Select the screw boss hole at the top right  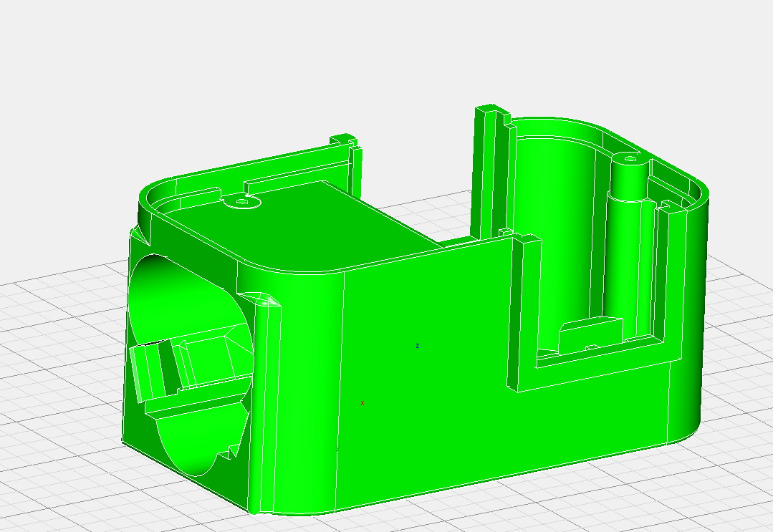(630, 159)
